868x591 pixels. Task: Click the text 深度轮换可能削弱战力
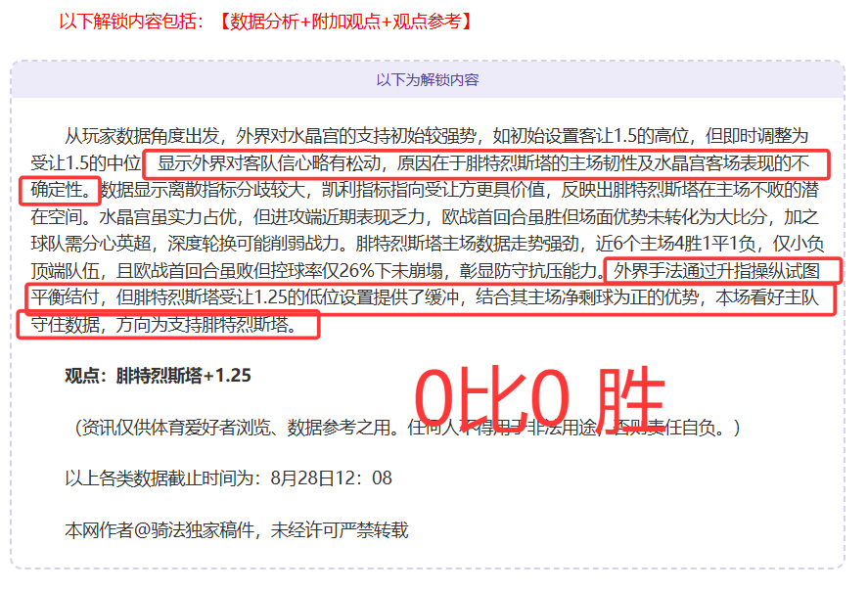point(253,244)
